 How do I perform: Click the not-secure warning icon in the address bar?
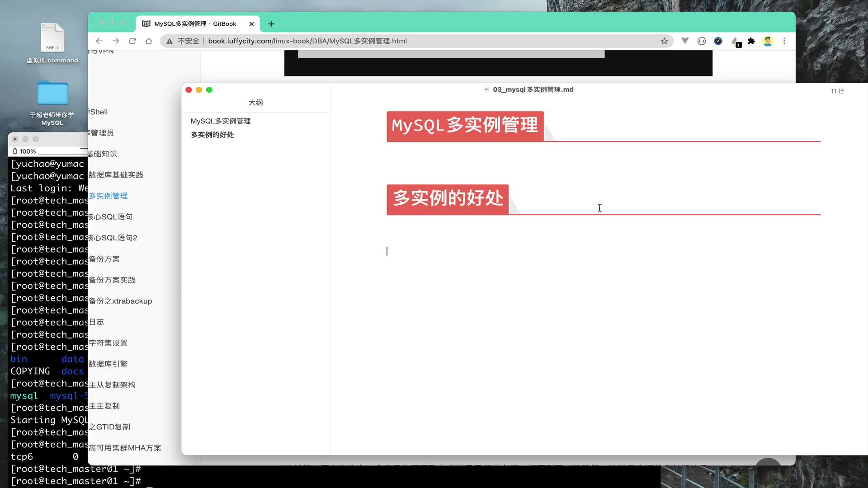pyautogui.click(x=170, y=41)
